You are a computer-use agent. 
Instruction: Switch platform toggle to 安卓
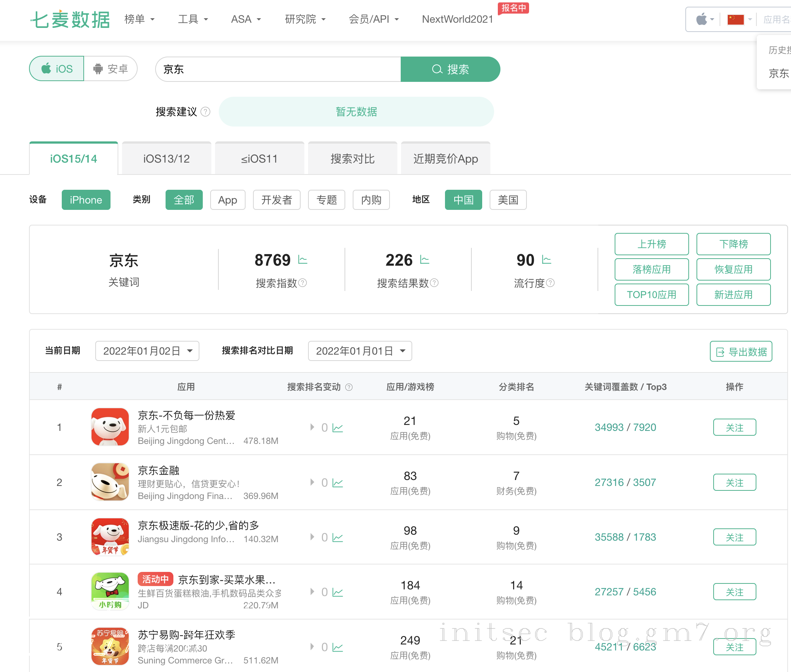pos(111,69)
